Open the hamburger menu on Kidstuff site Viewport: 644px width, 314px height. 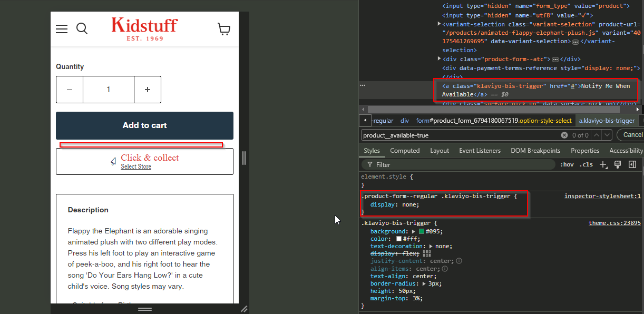62,28
